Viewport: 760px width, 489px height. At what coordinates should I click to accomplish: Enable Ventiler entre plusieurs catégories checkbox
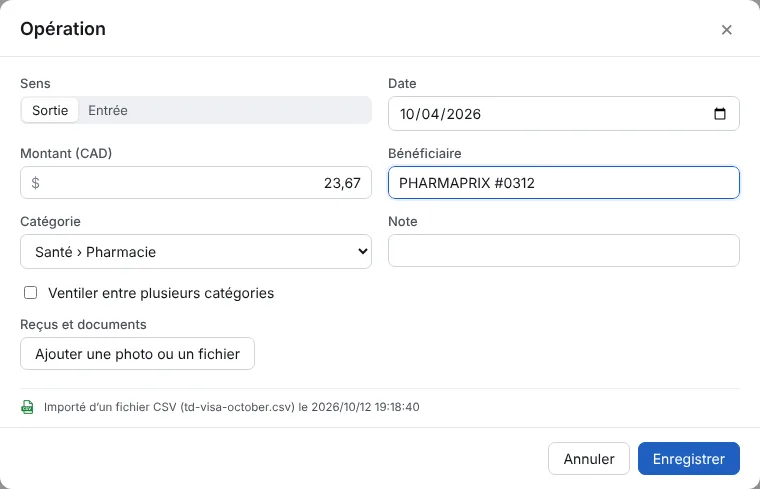[x=31, y=293]
